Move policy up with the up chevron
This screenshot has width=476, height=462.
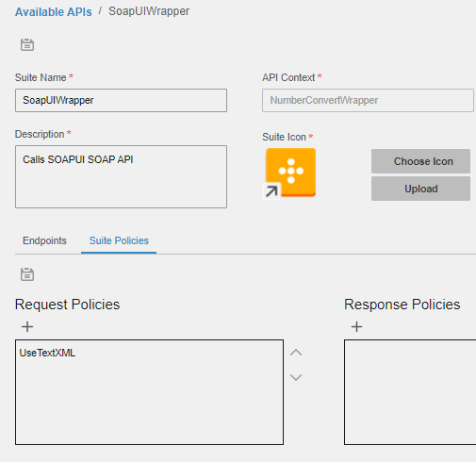(296, 353)
